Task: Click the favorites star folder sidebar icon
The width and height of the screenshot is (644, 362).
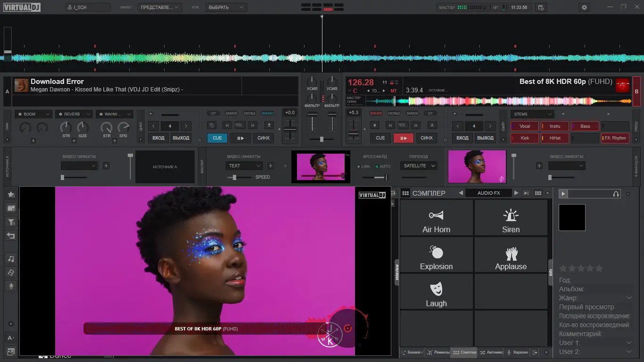Action: [11, 195]
